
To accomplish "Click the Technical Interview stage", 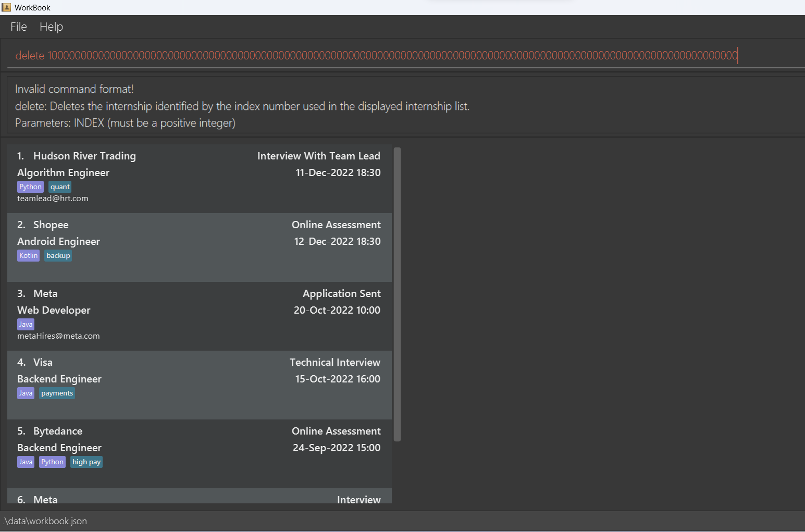I will pos(335,362).
